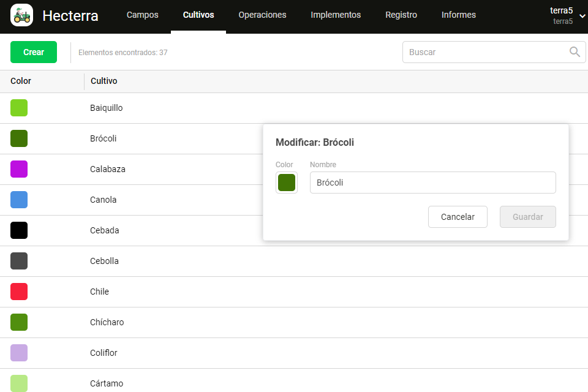Open the Cebolla crop row
The height and width of the screenshot is (392, 588).
[105, 261]
